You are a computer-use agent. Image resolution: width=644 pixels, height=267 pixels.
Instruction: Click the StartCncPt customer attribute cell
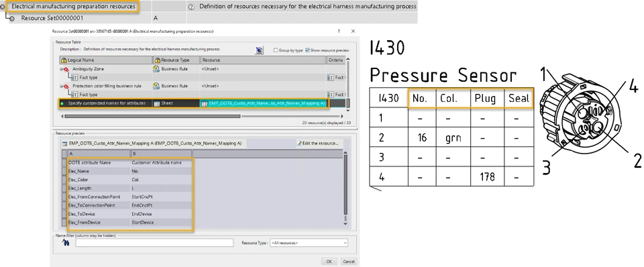[161, 197]
